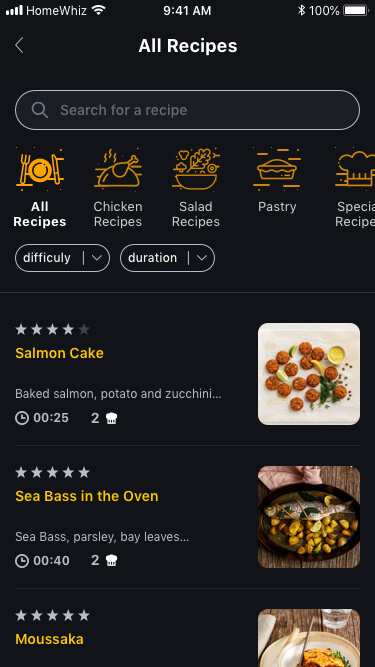Screen dimensions: 375x667
Task: Switch to Chicken Recipes category label
Action: (x=118, y=214)
